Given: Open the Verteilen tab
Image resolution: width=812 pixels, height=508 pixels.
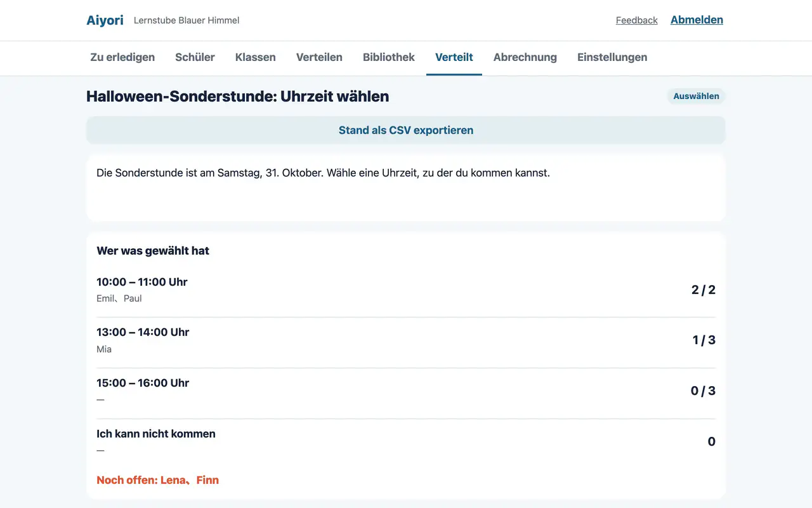Looking at the screenshot, I should (319, 57).
